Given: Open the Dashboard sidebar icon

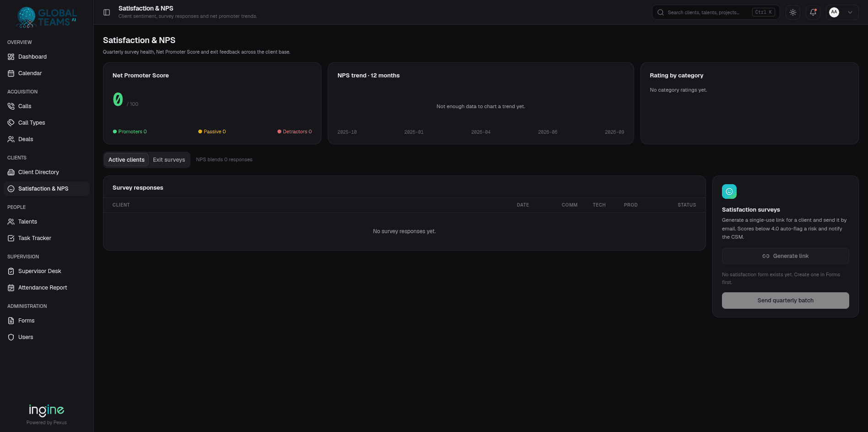Looking at the screenshot, I should click(x=11, y=57).
